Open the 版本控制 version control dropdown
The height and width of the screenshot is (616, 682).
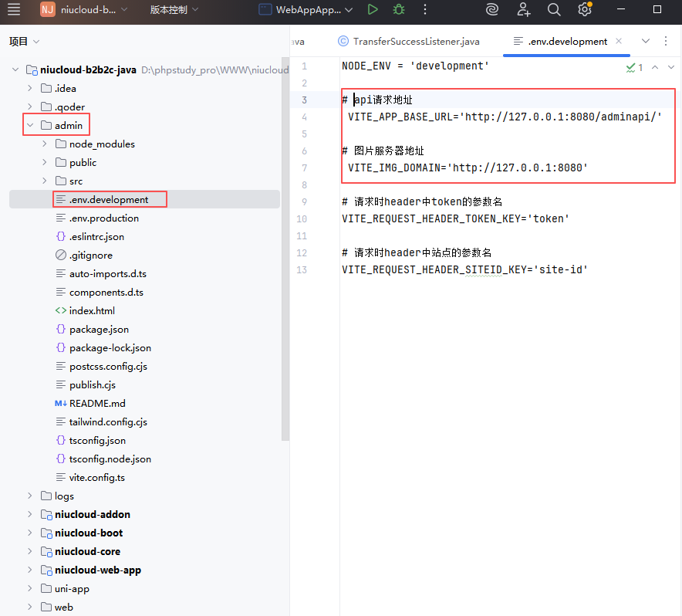click(174, 10)
